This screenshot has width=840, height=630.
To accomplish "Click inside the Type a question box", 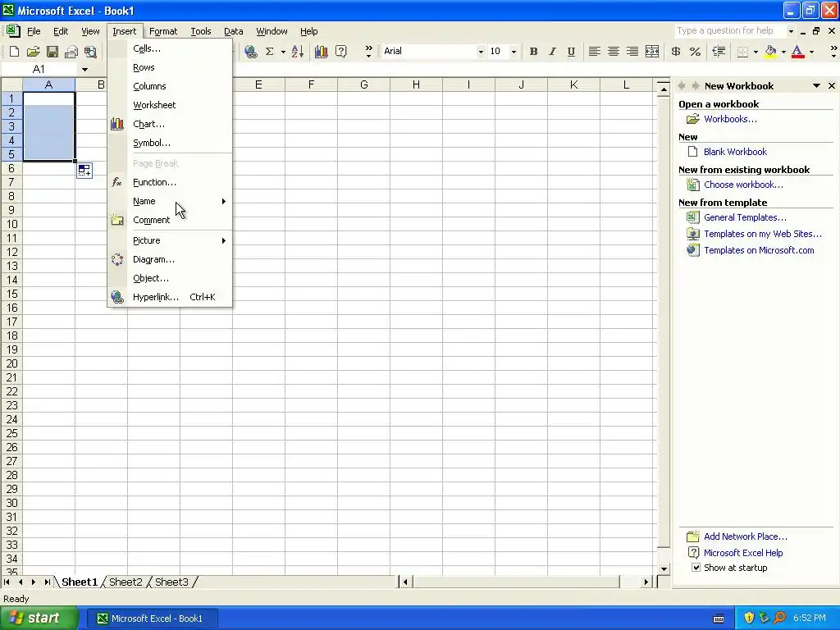I will (729, 31).
